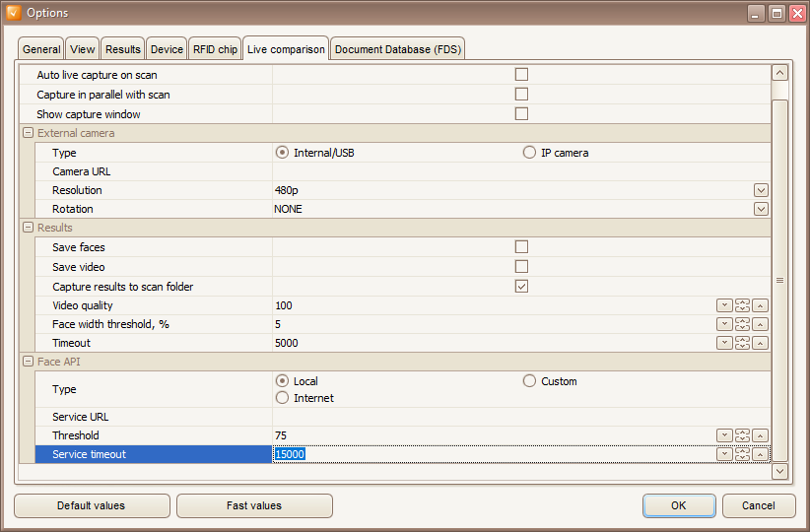This screenshot has height=532, width=810.
Task: Decrease the Service timeout value
Action: 724,454
